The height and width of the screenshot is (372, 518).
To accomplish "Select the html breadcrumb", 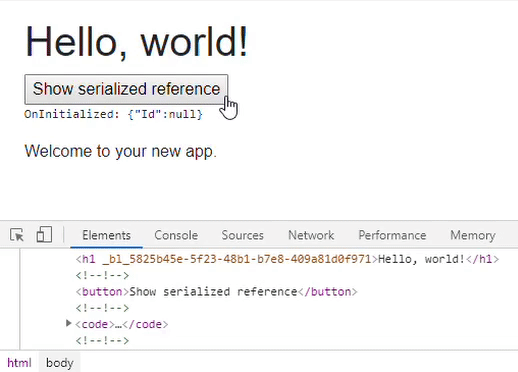I will tap(19, 363).
